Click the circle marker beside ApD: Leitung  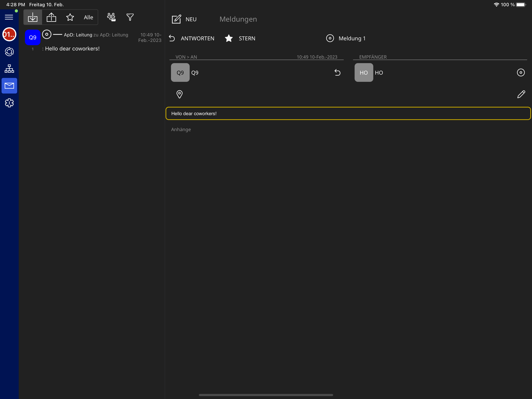pos(47,34)
